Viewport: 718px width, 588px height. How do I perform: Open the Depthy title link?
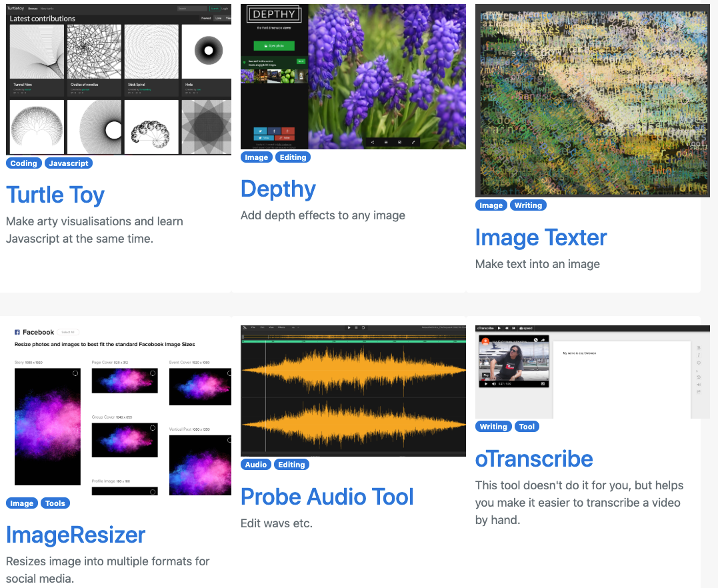(x=279, y=189)
